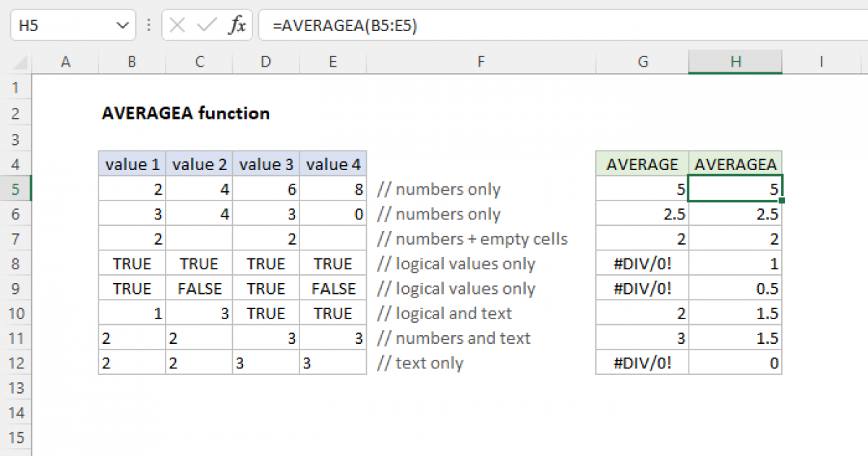Select the 'value 1' header cell

point(131,164)
